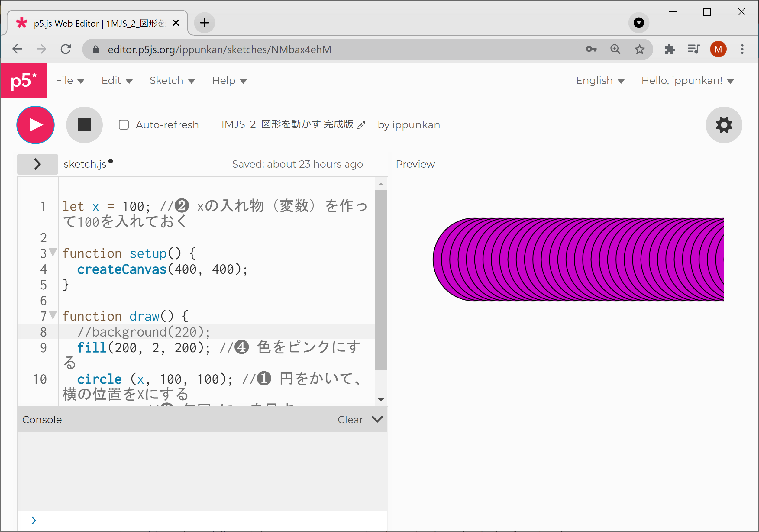Reload the page
This screenshot has height=532, width=759.
[66, 49]
